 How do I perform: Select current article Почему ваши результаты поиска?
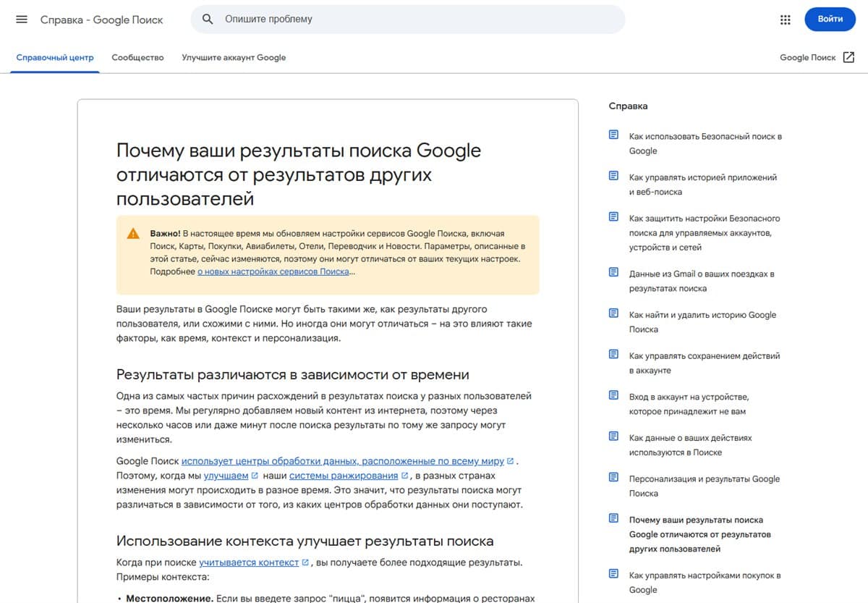point(700,534)
